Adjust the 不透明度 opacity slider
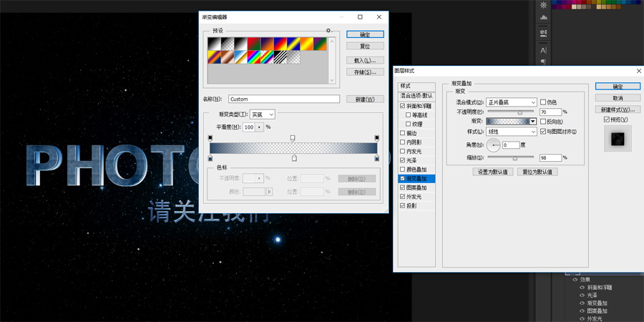644x322 pixels. coord(520,112)
